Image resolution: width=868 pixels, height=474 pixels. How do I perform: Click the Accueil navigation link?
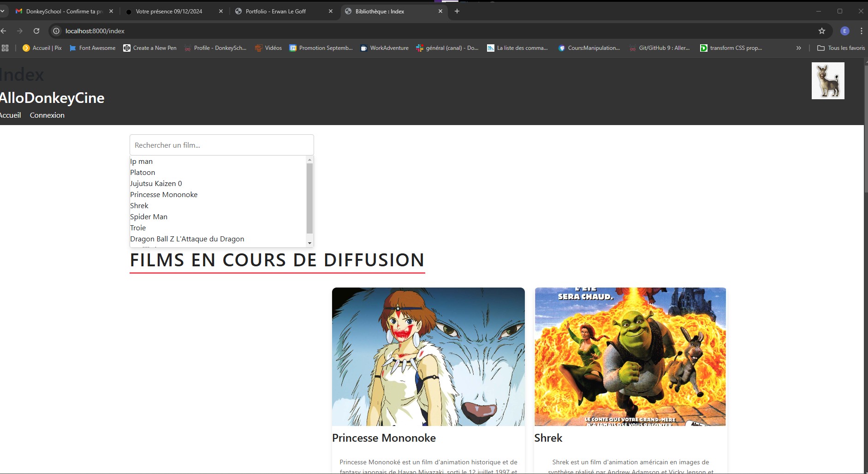pyautogui.click(x=10, y=115)
